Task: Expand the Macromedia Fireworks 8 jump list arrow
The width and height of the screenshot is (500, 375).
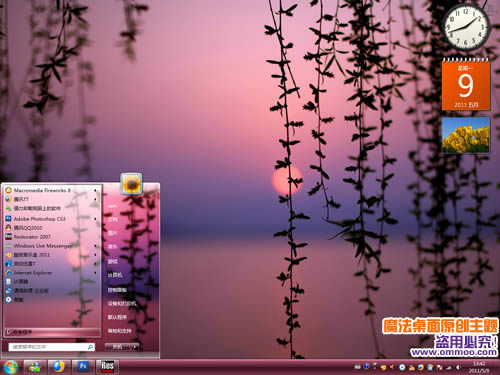Action: click(95, 190)
